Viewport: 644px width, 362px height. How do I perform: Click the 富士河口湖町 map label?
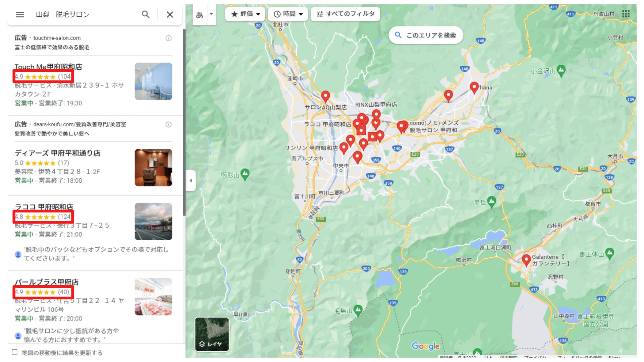point(495,247)
